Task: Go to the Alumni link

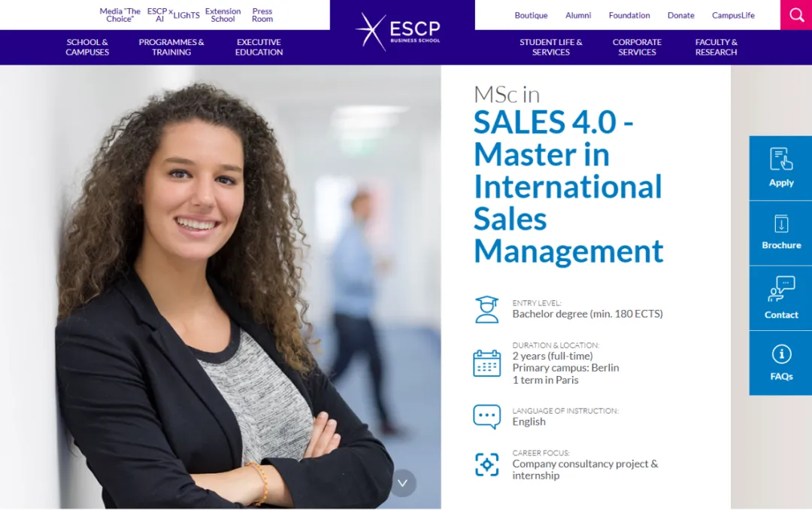Action: point(578,16)
